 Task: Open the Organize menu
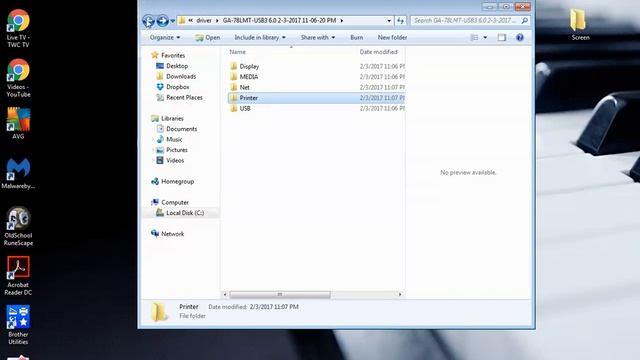[x=165, y=38]
